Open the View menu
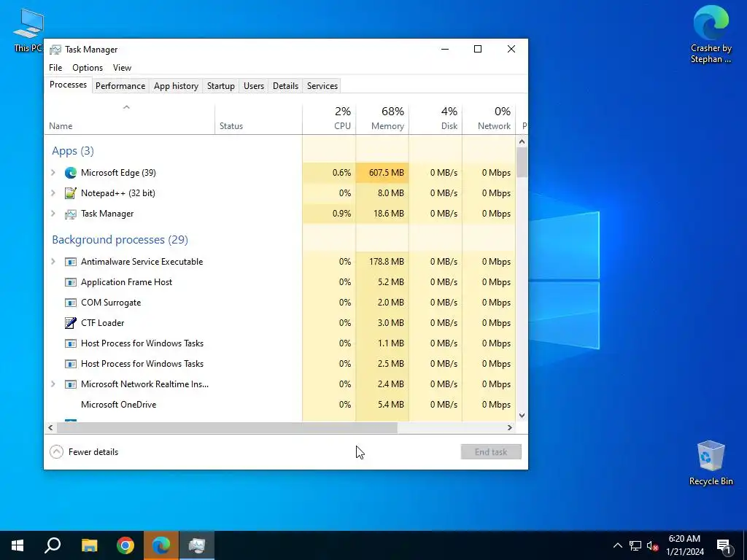Viewport: 747px width, 560px height. (122, 68)
